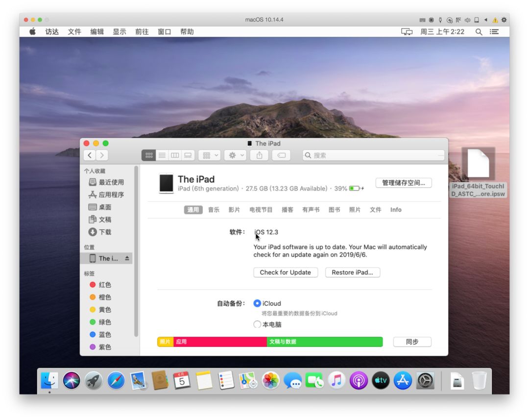The image size is (529, 420).
Task: Open the item grouping dropdown
Action: click(x=209, y=155)
